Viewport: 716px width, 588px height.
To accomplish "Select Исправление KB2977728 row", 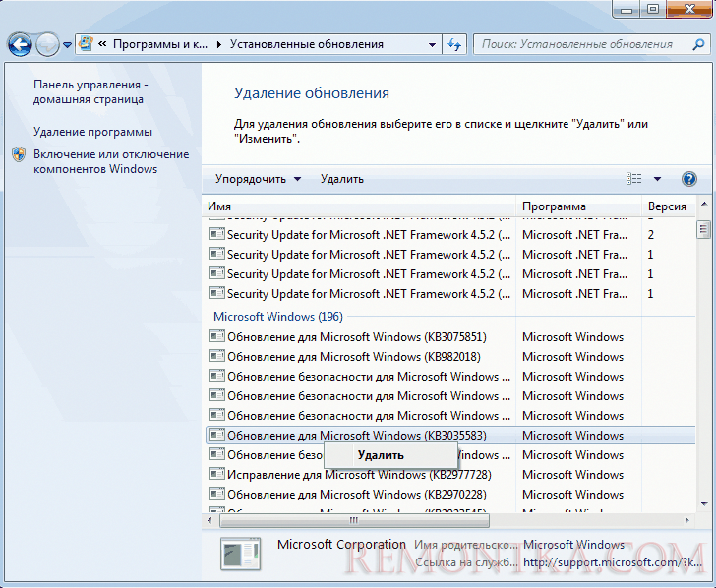I will click(x=450, y=475).
